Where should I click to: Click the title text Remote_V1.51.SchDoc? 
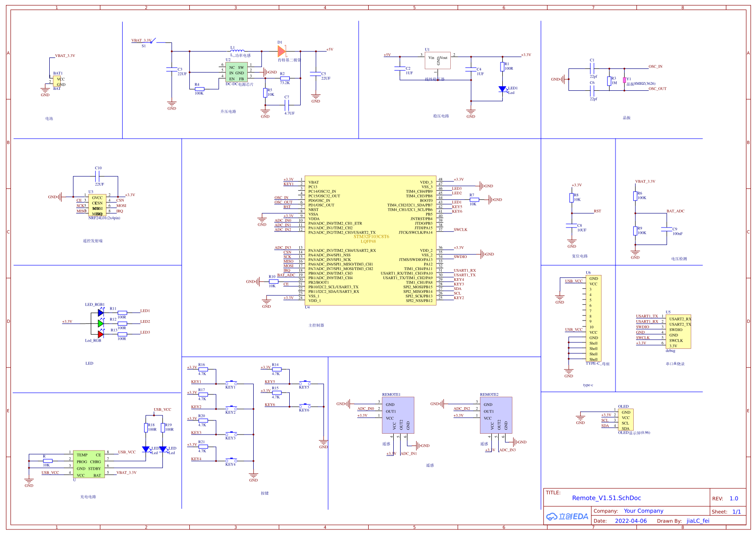[606, 498]
